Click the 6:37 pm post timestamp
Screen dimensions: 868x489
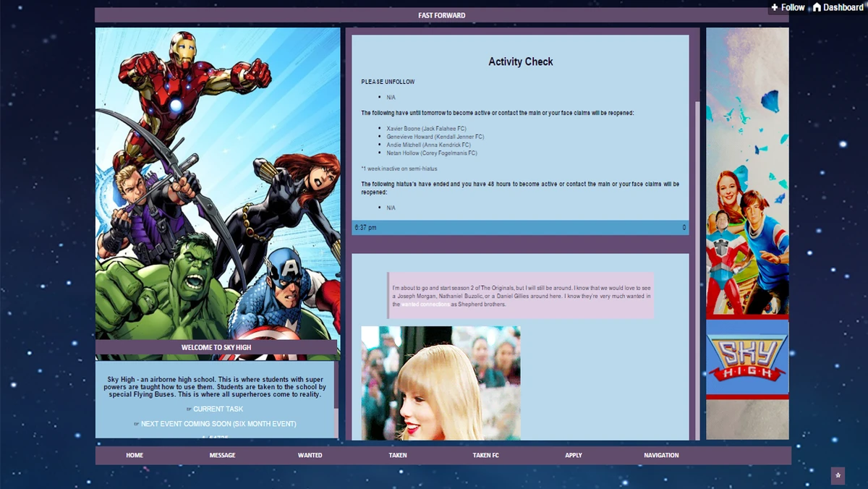364,226
